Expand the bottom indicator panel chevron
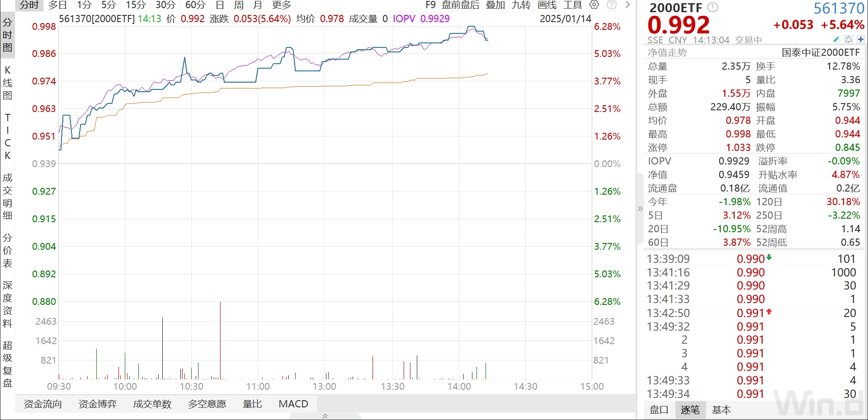868x420 pixels. tap(325, 416)
